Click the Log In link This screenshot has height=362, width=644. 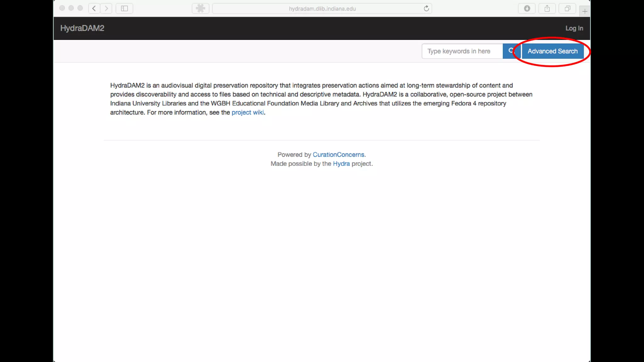coord(574,28)
